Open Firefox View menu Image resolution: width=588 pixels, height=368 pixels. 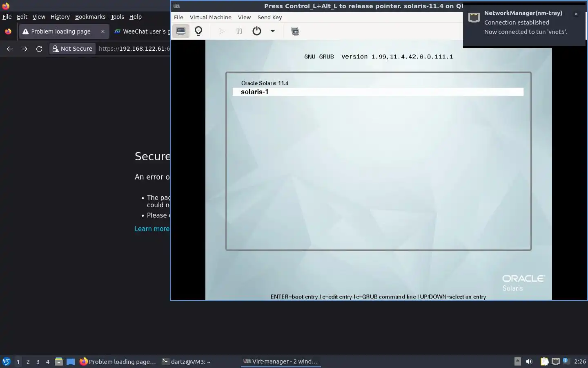coord(39,17)
